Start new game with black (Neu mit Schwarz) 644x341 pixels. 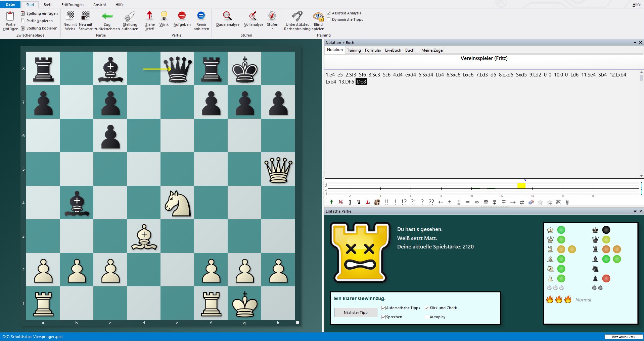[x=86, y=20]
